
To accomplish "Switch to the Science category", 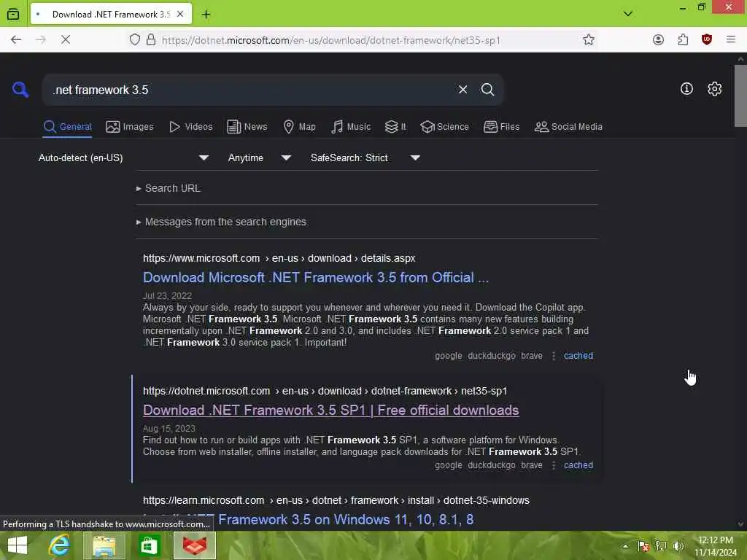I will point(445,127).
